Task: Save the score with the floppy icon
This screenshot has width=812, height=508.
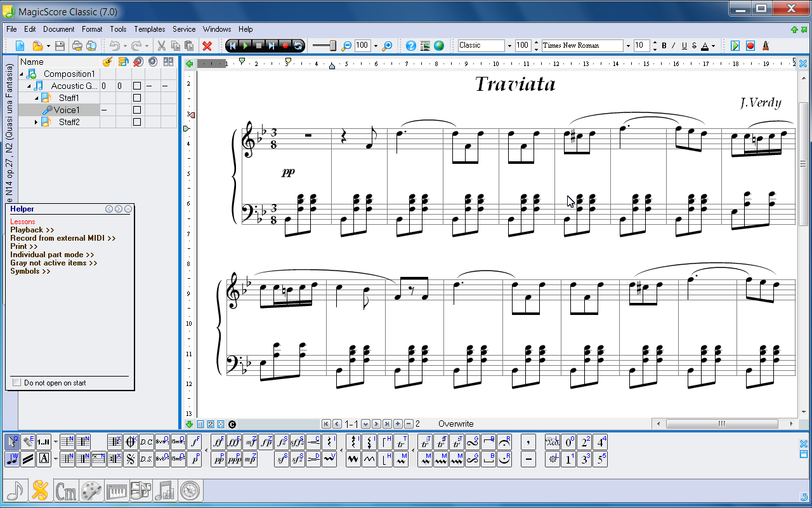Action: (60, 46)
